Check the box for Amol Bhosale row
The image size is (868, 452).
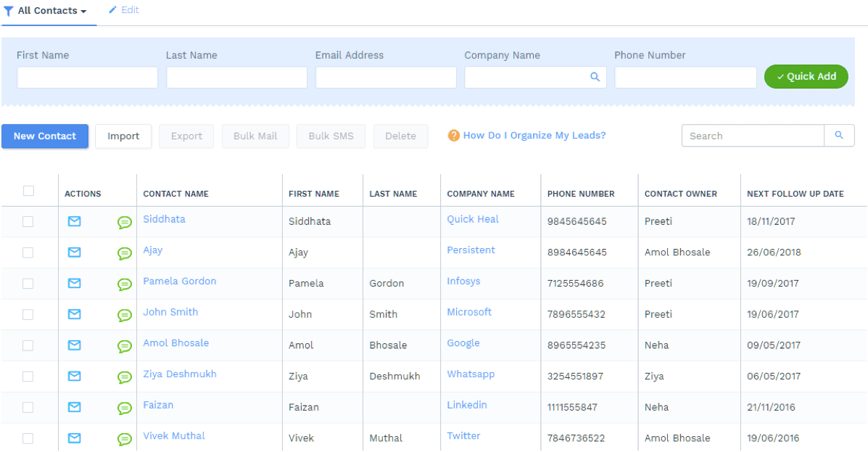28,345
